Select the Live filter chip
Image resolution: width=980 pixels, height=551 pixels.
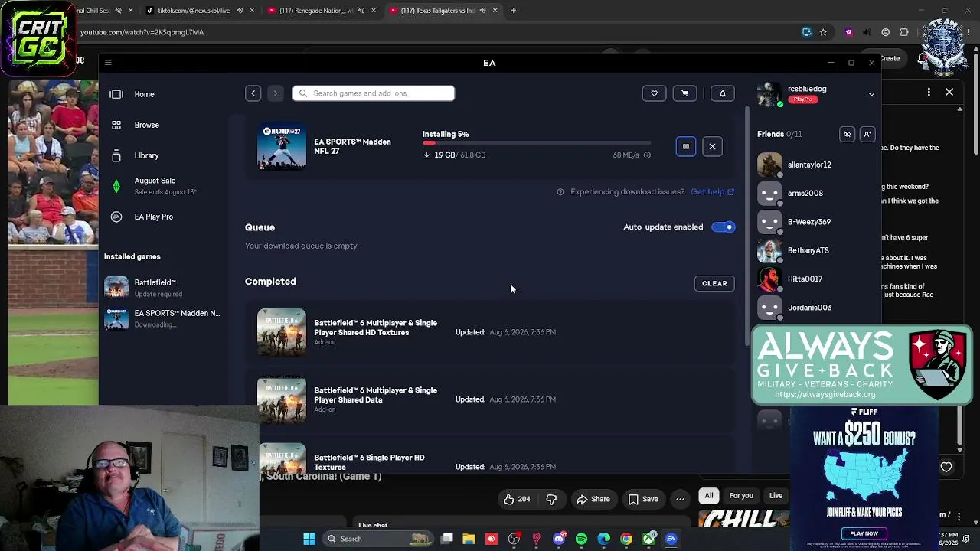(x=776, y=496)
